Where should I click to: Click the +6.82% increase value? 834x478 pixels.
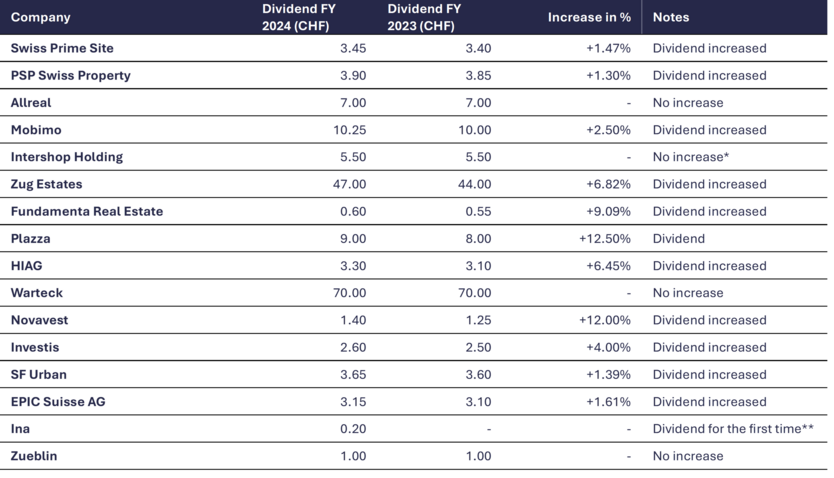pos(608,184)
